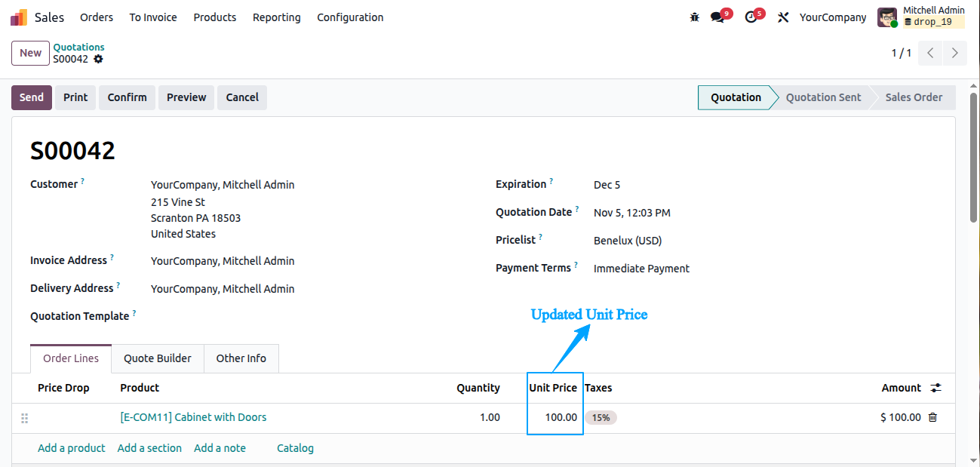Screen dimensions: 980x467
Task: Open the product Catalog link
Action: coord(295,448)
